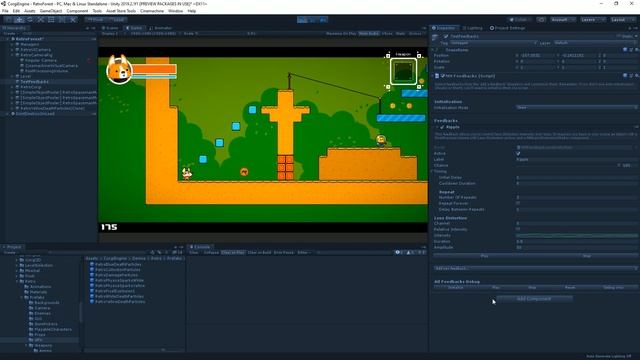The image size is (640, 360).
Task: Open the Asset Store Tools menu
Action: pos(121,11)
